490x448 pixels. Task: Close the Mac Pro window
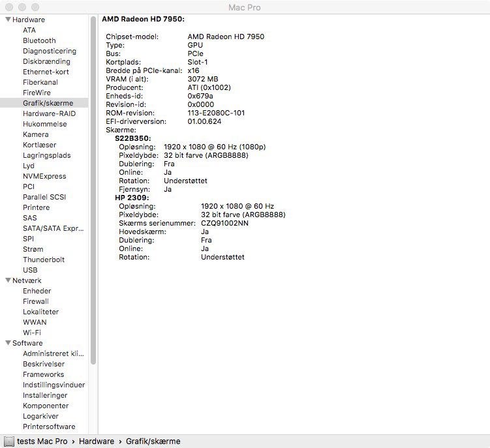[9, 7]
